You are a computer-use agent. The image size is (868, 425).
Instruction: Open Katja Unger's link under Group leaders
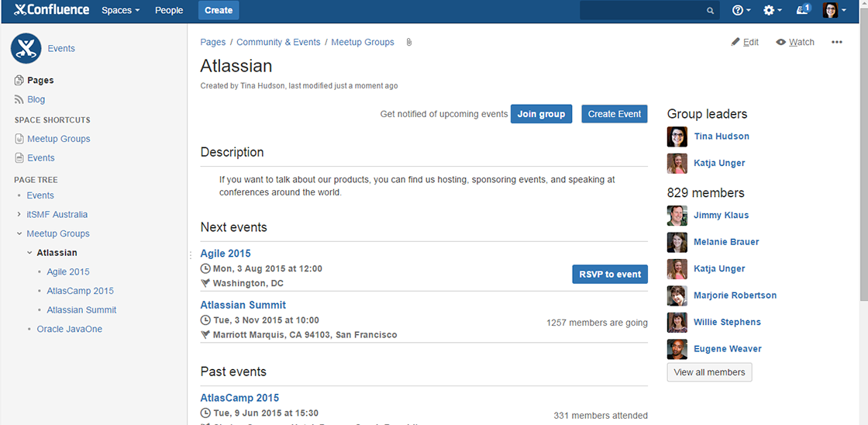[x=719, y=163]
